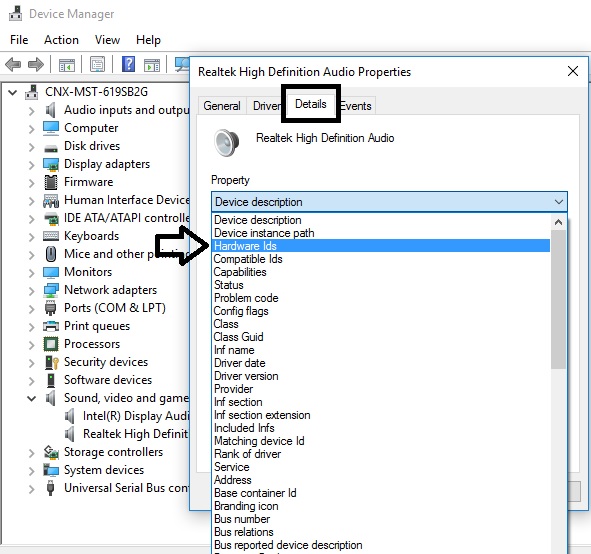
Task: Expand the Processors node
Action: [x=32, y=344]
